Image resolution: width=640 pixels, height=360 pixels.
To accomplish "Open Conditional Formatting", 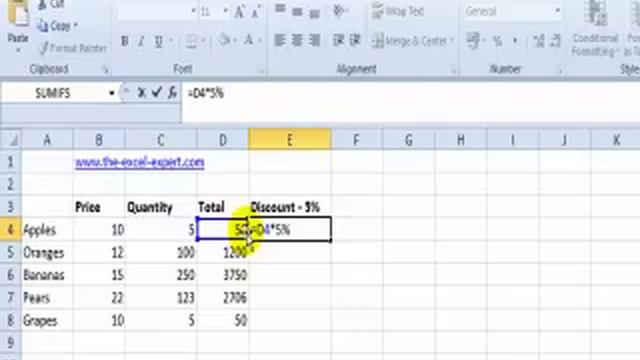I will pyautogui.click(x=594, y=29).
